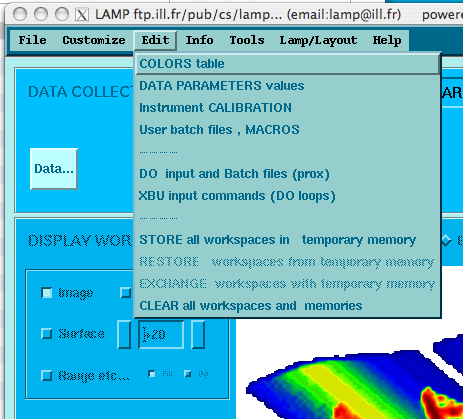The width and height of the screenshot is (463, 419).
Task: Open the Customize menu
Action: coord(94,40)
